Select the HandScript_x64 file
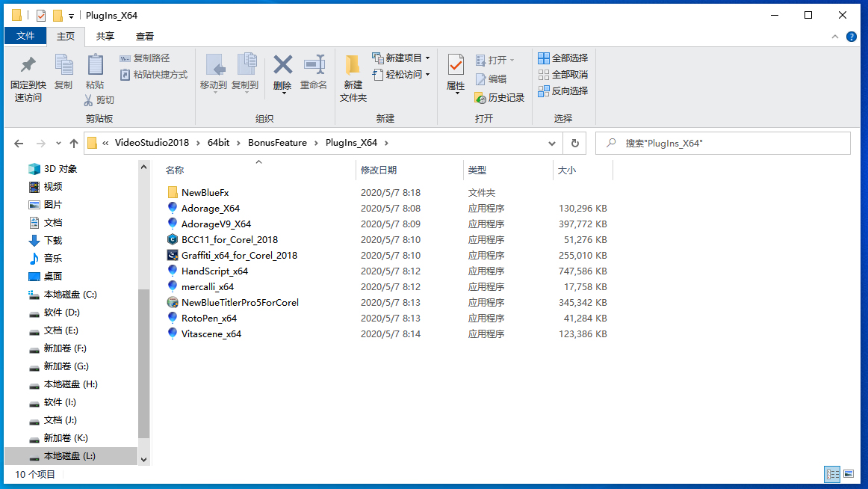Viewport: 868px width, 489px height. [214, 271]
